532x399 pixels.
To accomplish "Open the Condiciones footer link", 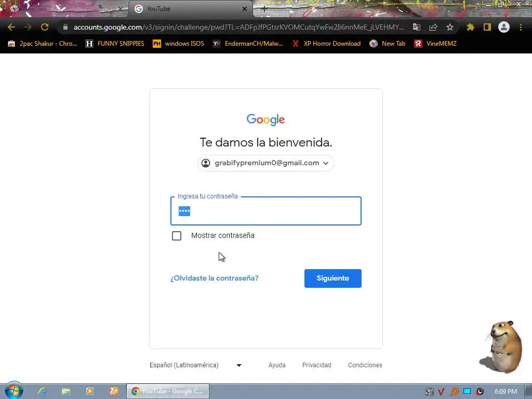I will pyautogui.click(x=365, y=365).
